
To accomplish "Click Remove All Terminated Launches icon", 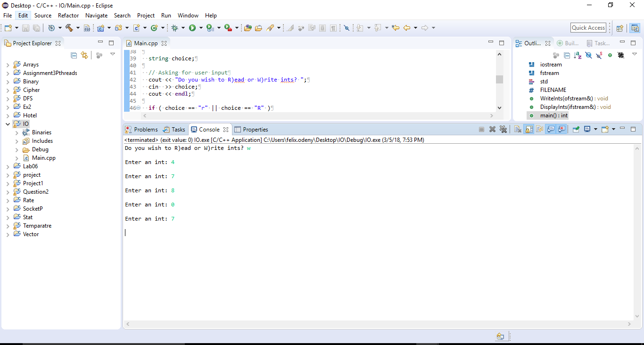I will (503, 129).
